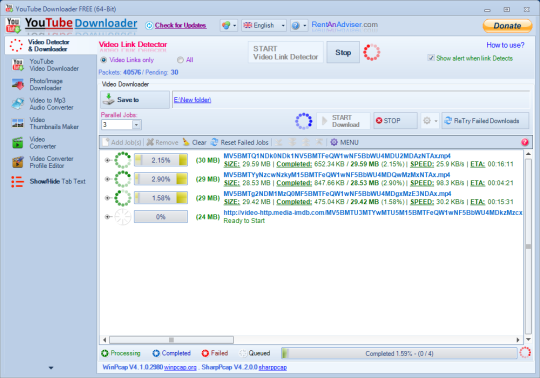540x378 pixels.
Task: Click the green spinner of 2.15% job
Action: [123, 160]
